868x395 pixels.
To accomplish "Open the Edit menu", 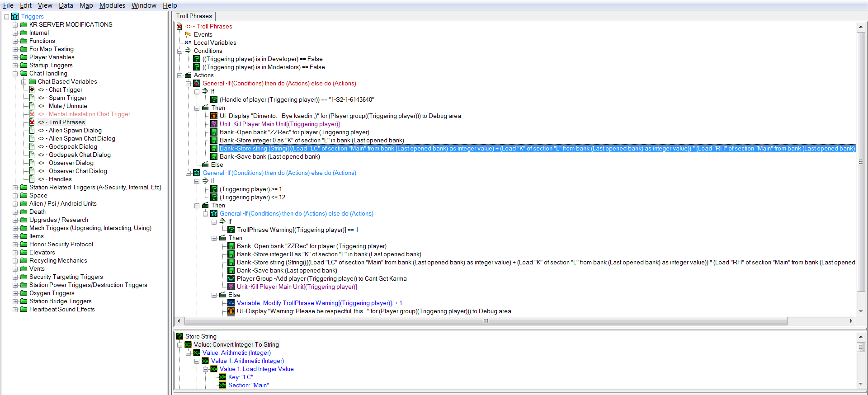I will click(26, 5).
